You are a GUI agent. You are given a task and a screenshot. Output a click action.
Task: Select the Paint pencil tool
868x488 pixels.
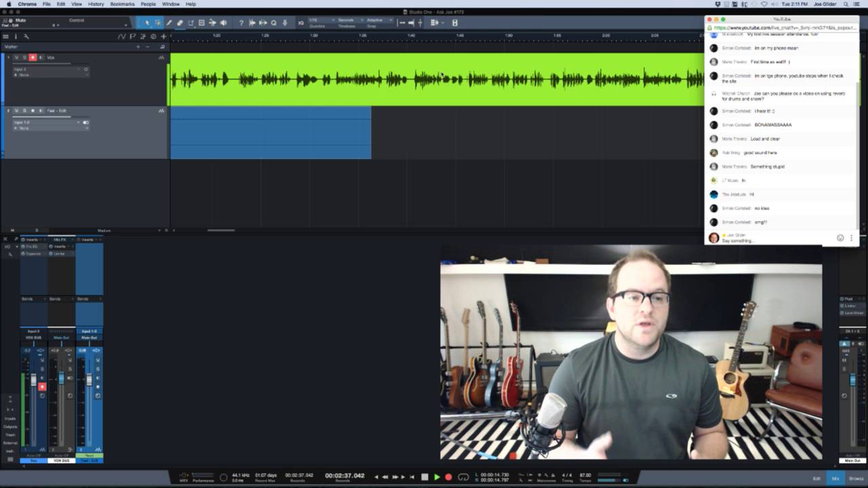click(169, 22)
